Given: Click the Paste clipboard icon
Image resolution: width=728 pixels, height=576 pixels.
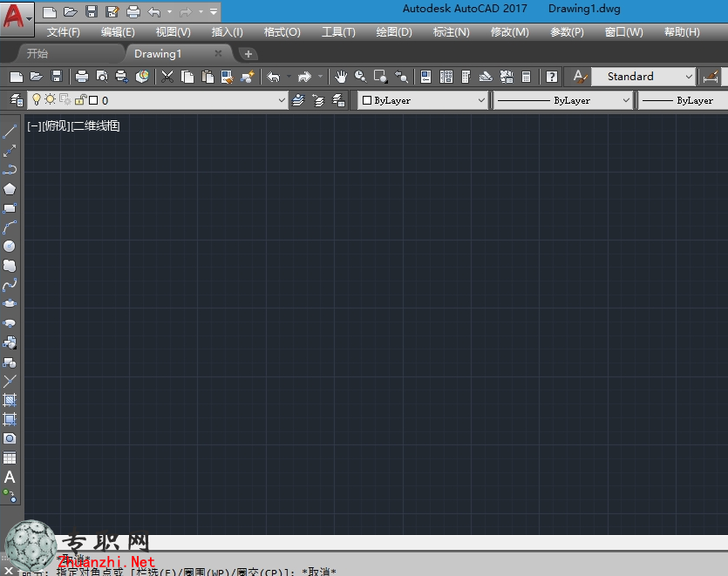Looking at the screenshot, I should (208, 77).
